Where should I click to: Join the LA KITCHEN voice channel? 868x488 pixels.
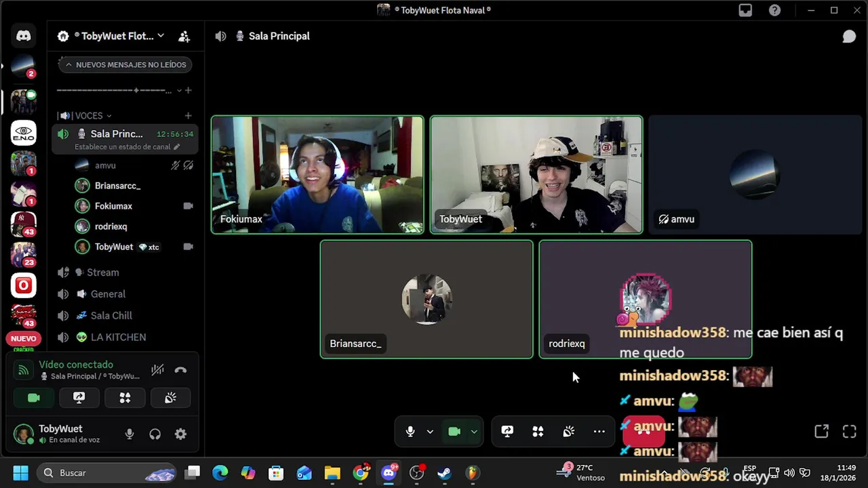(x=125, y=338)
